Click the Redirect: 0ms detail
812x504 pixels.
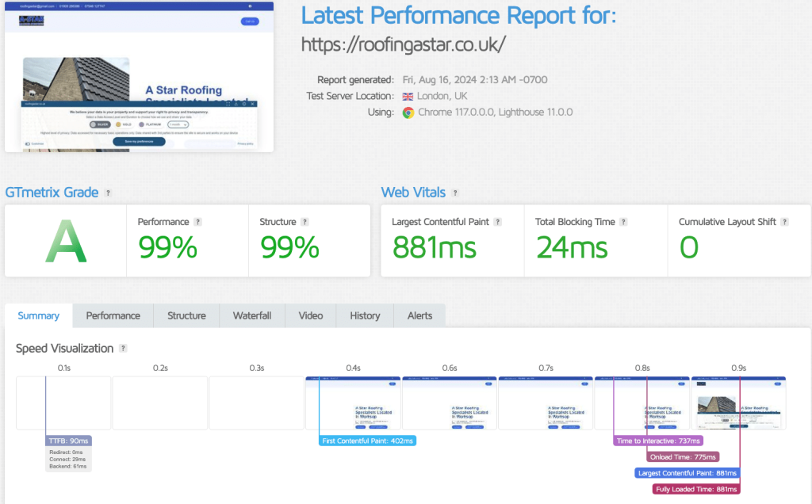coord(66,452)
